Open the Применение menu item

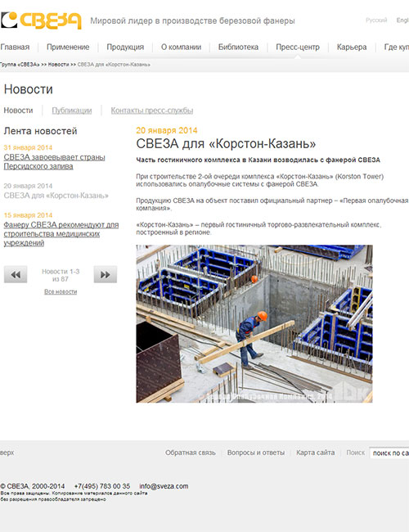tap(68, 47)
